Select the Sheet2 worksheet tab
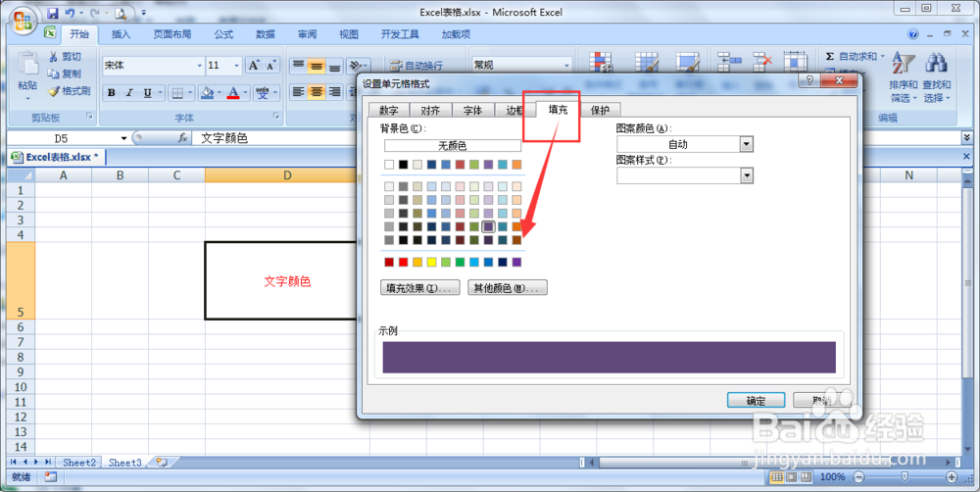The image size is (980, 492). [78, 463]
